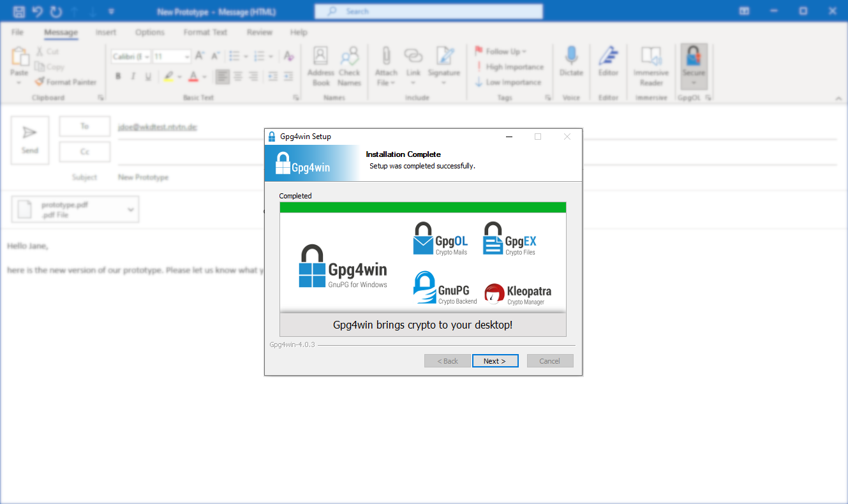Switch to the Insert ribbon tab

tap(106, 33)
